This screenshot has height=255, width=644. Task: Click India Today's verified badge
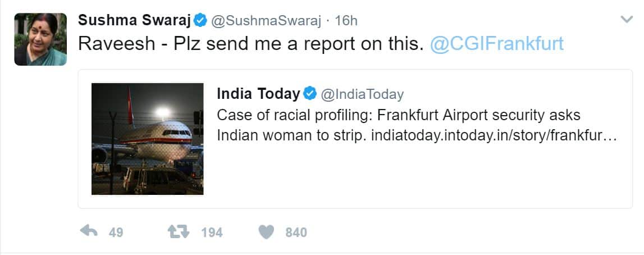(x=310, y=93)
